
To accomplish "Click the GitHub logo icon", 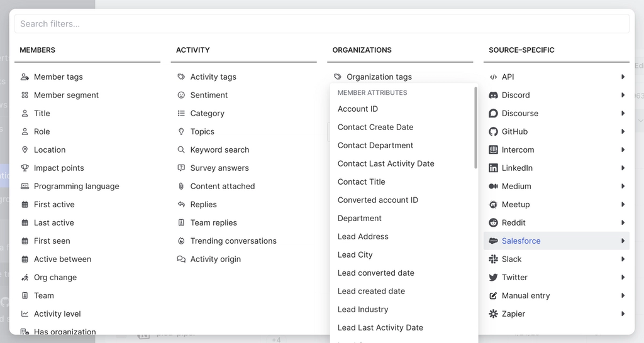I will pos(494,132).
